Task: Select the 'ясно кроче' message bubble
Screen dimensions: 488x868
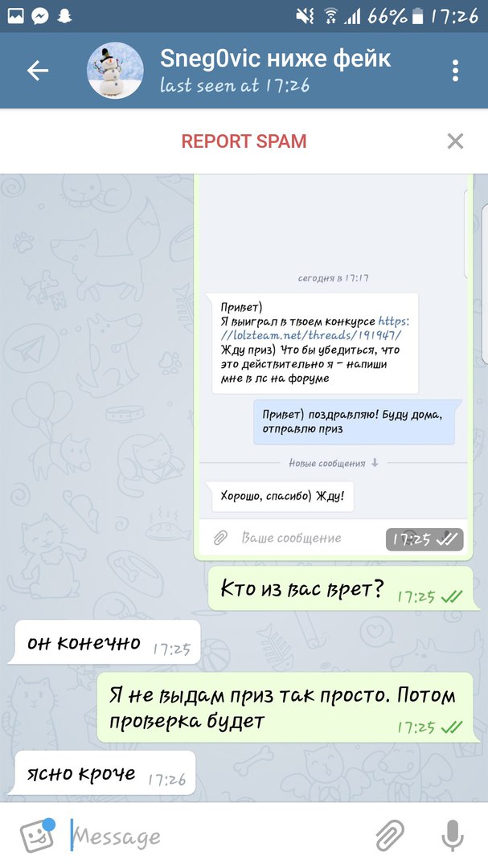Action: pyautogui.click(x=102, y=773)
